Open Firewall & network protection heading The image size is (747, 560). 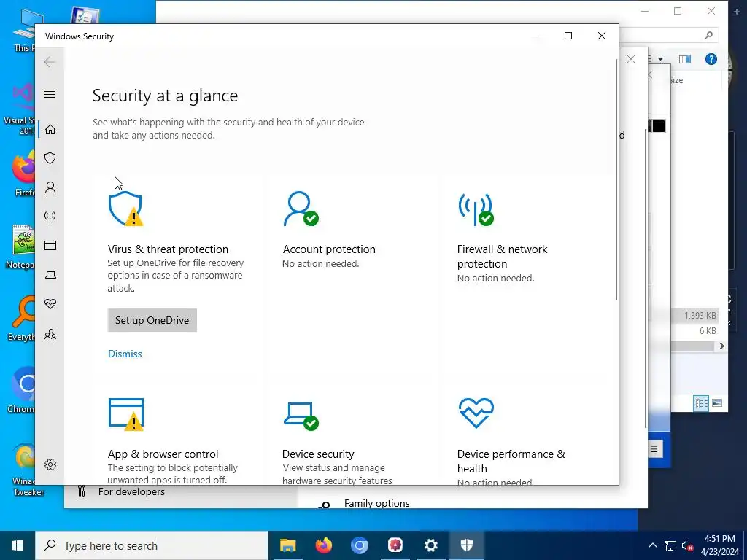tap(502, 256)
